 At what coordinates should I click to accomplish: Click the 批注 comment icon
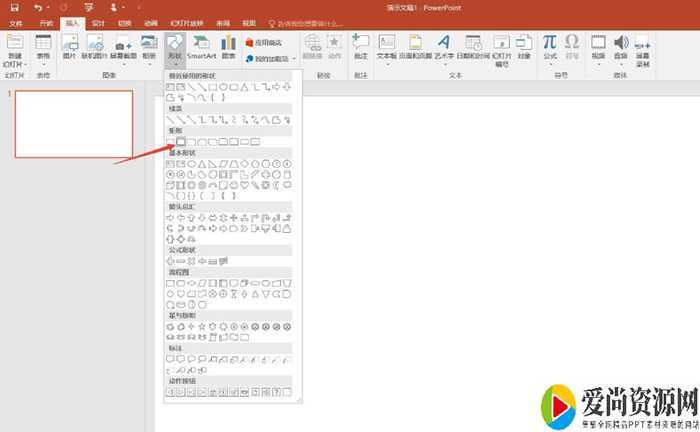click(x=360, y=48)
